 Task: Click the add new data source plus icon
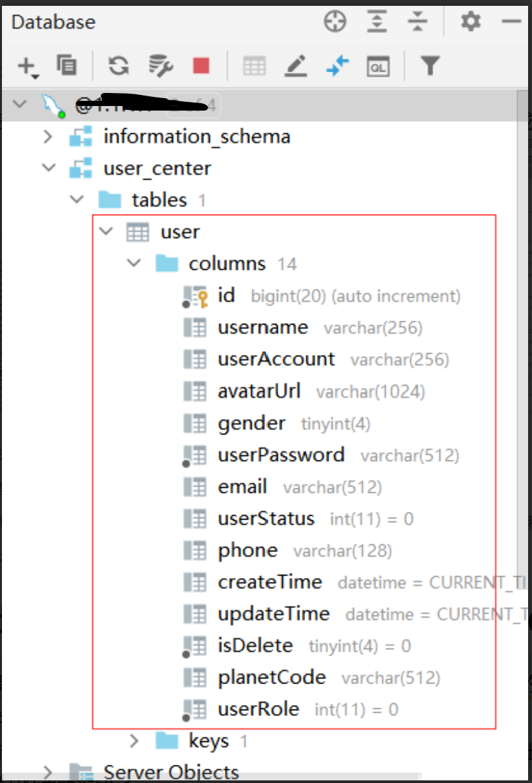27,66
